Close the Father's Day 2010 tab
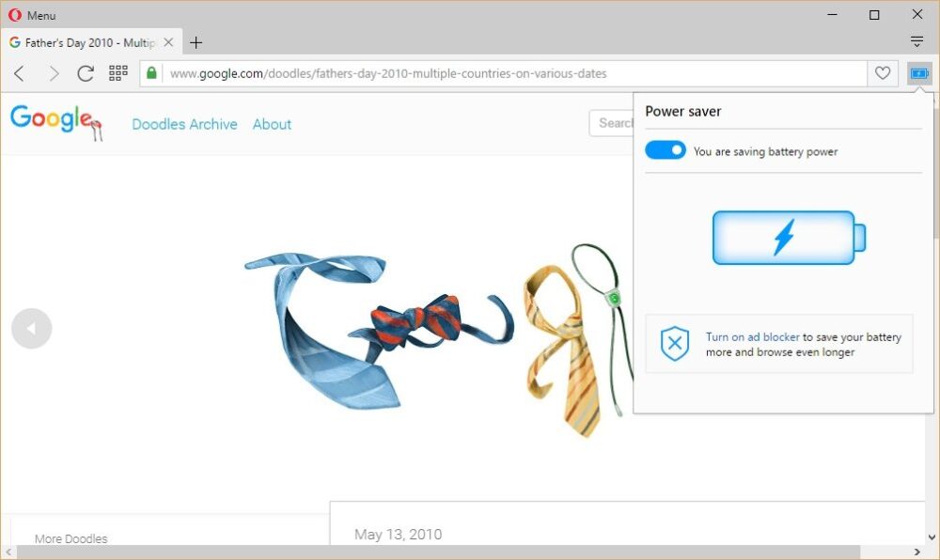This screenshot has height=560, width=940. click(x=168, y=42)
